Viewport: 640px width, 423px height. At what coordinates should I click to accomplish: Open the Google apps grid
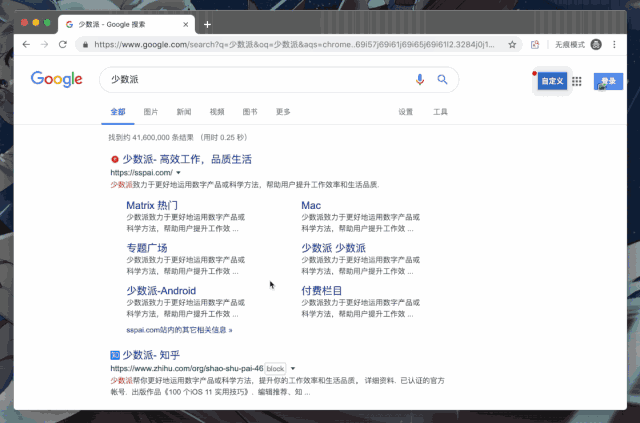[576, 81]
